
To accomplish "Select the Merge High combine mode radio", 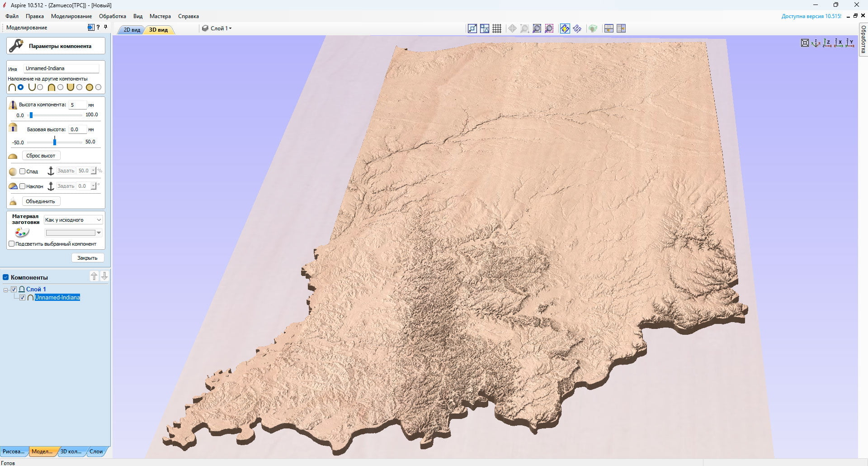I will (60, 87).
